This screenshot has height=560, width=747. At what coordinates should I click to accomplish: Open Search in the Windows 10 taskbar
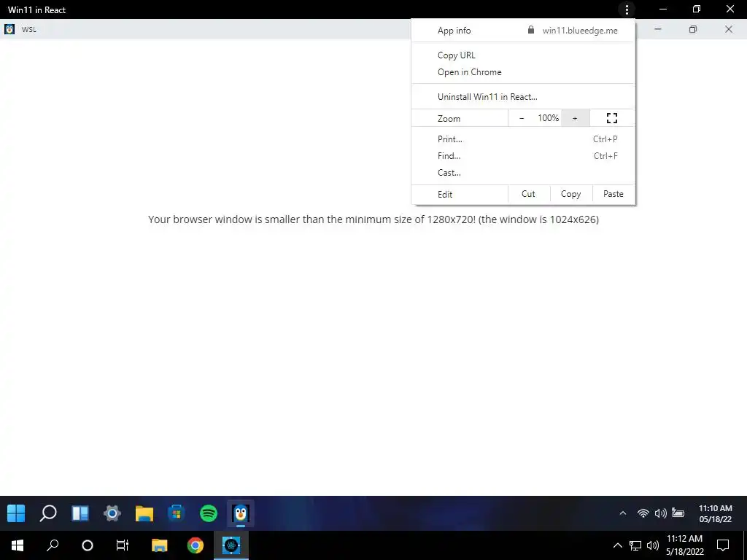53,545
